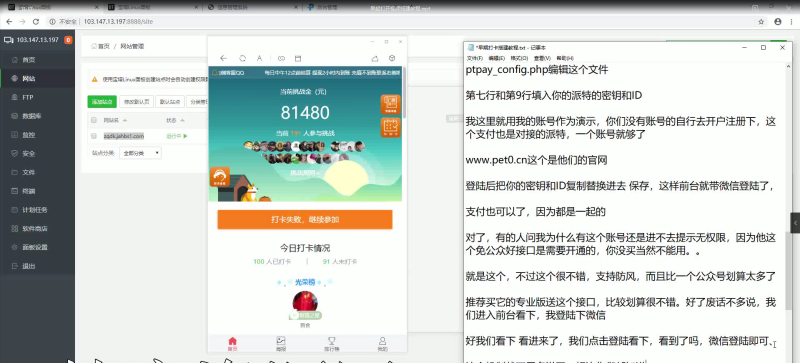
Task: Click the 81480 challenge amount text
Action: coord(305,113)
